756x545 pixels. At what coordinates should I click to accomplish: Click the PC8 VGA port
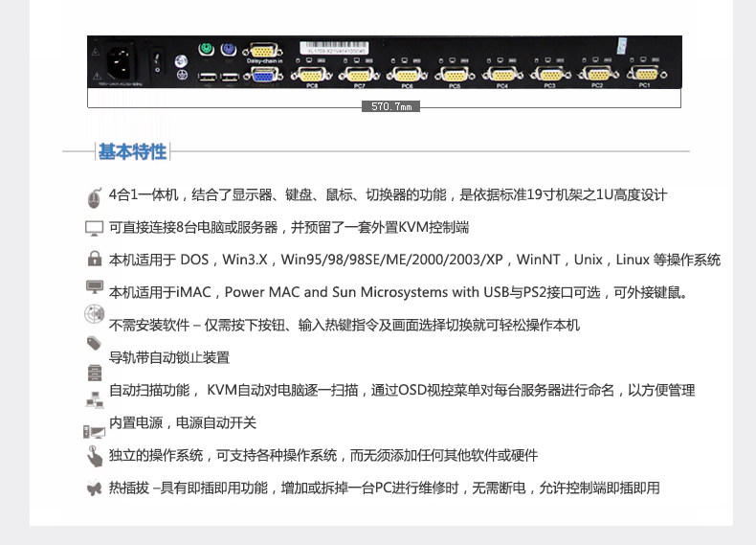(311, 75)
